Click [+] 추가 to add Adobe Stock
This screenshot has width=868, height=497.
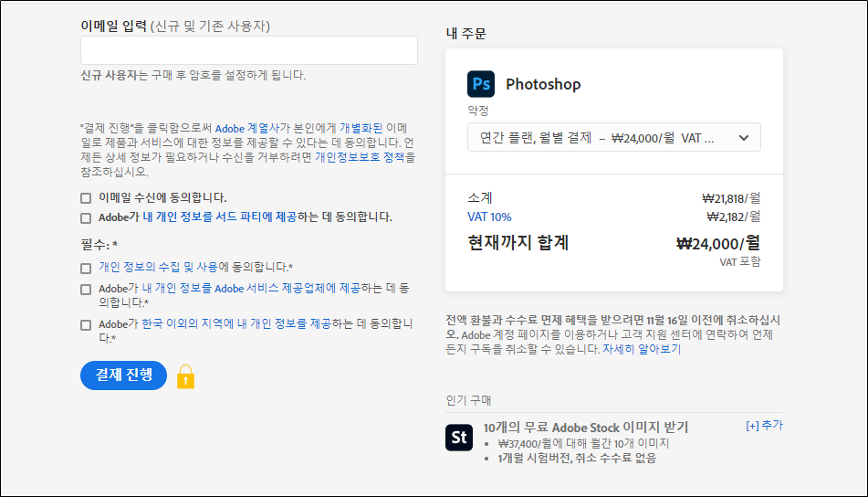click(765, 426)
